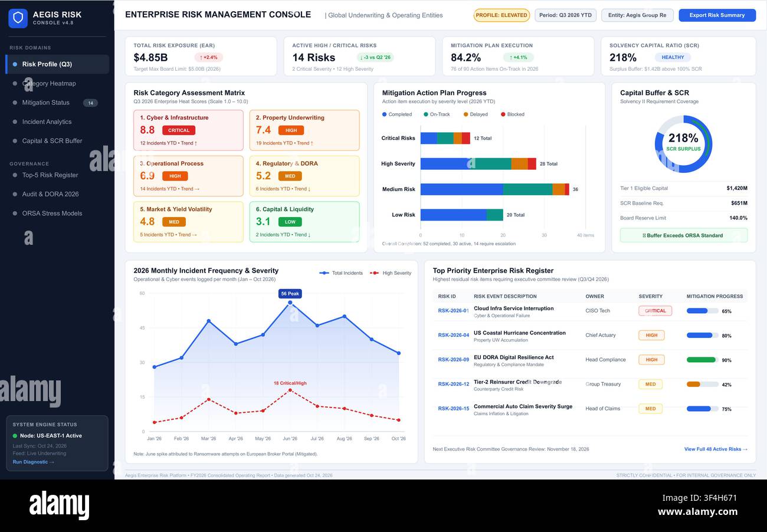
Task: Click the 90% green mitigation progress bar
Action: pos(703,360)
